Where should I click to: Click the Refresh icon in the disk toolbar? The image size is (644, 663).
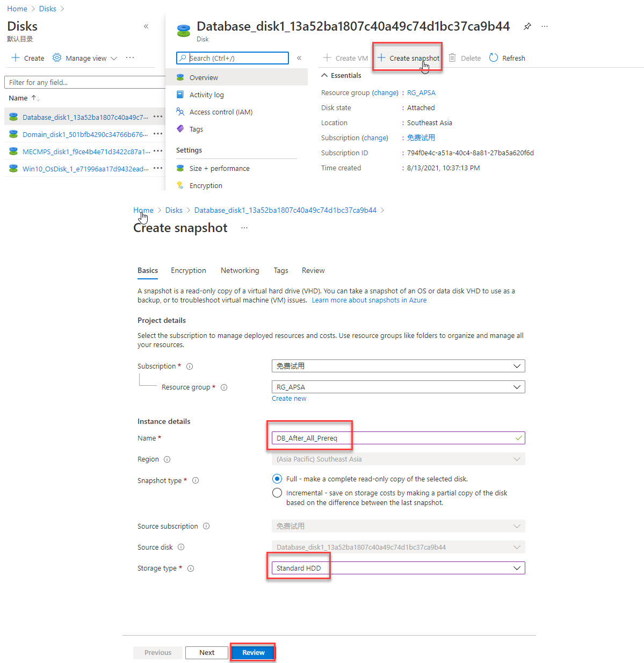[494, 58]
